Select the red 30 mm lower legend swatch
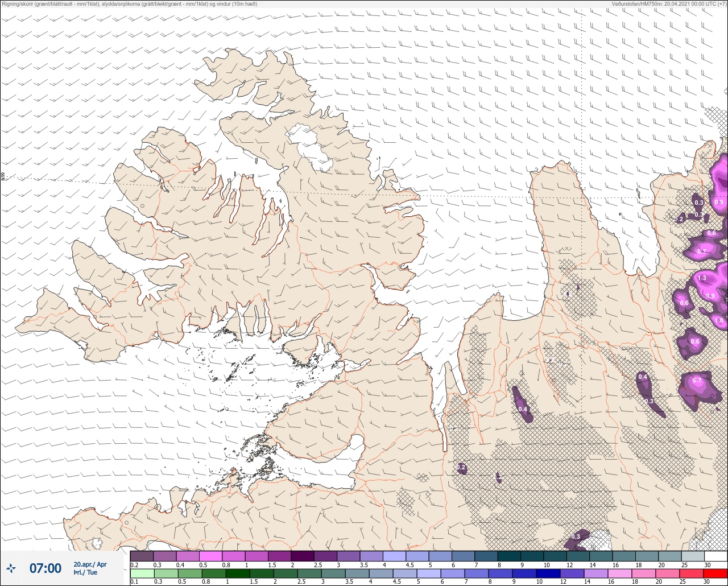 tap(715, 573)
